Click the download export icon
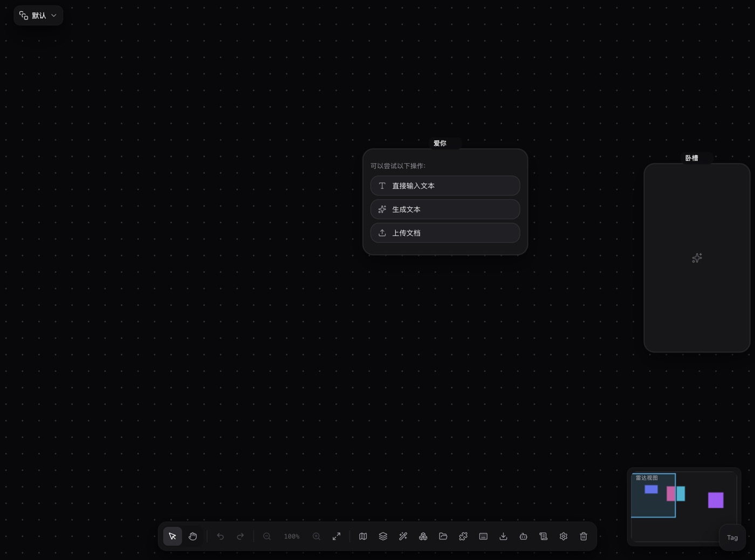The height and width of the screenshot is (560, 755). pos(503,536)
